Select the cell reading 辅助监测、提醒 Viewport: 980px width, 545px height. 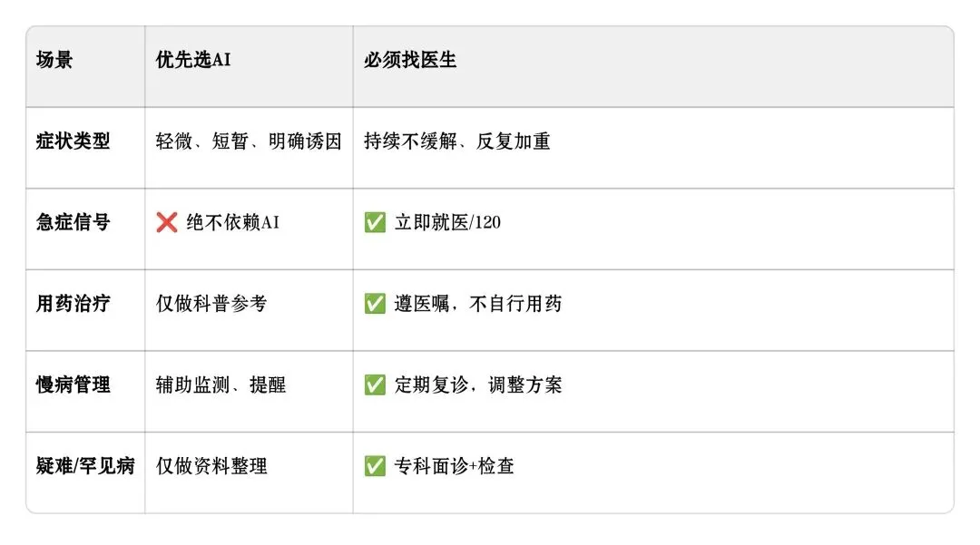point(220,384)
